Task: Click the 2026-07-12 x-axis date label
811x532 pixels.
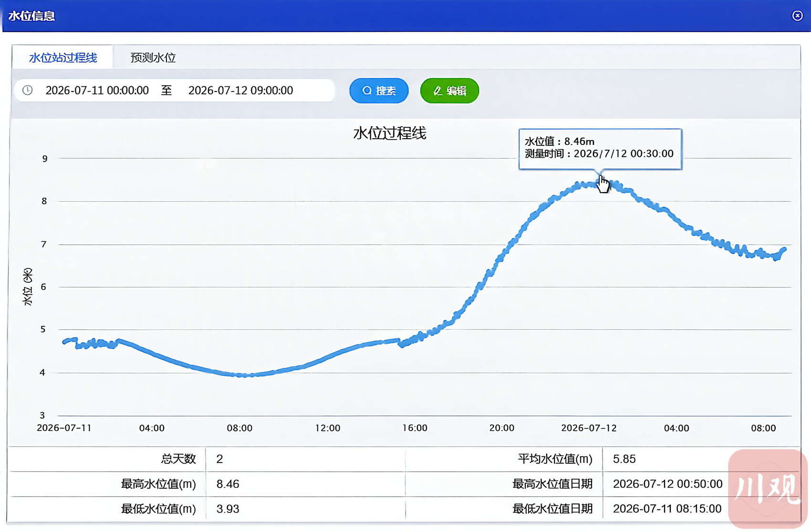Action: click(589, 428)
